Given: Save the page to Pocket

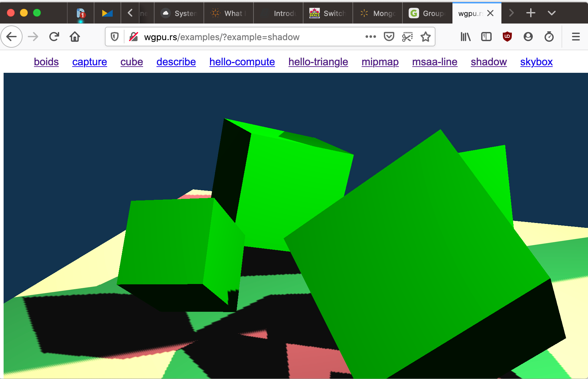Looking at the screenshot, I should click(x=389, y=37).
